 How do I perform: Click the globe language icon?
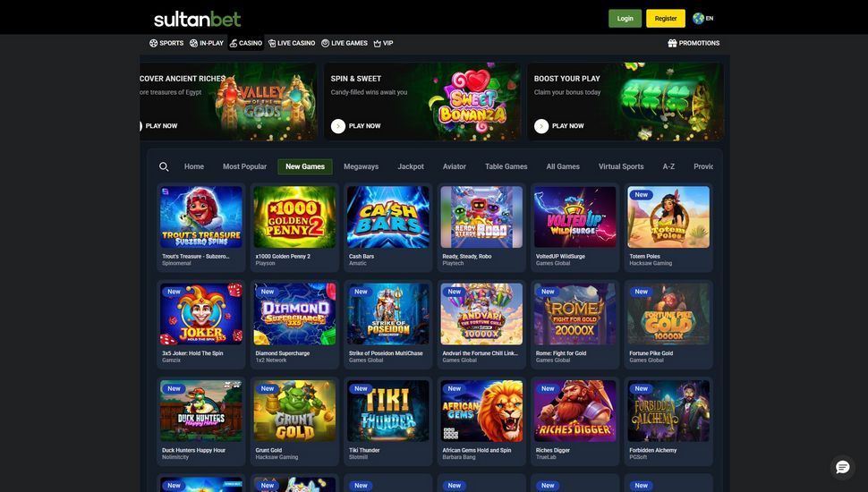click(x=698, y=18)
